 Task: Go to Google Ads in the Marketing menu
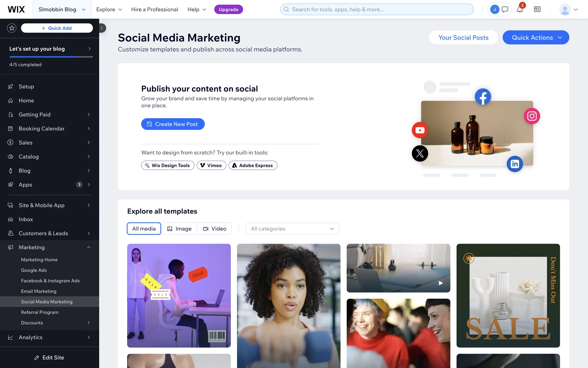[x=34, y=270]
